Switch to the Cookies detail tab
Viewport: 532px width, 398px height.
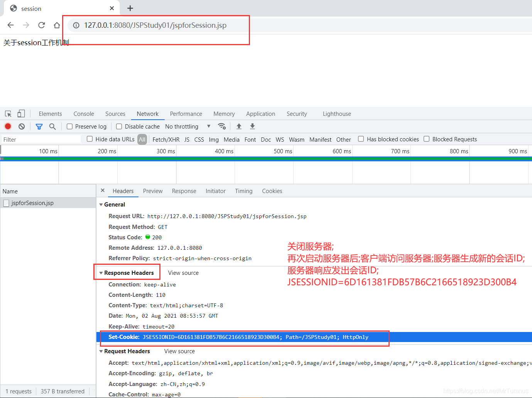click(x=272, y=191)
